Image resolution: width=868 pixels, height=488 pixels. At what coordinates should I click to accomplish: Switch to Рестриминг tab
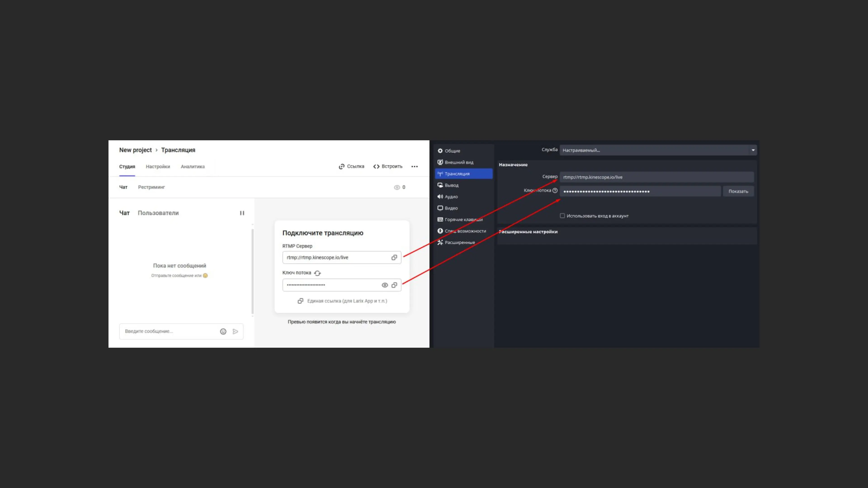[x=151, y=187]
